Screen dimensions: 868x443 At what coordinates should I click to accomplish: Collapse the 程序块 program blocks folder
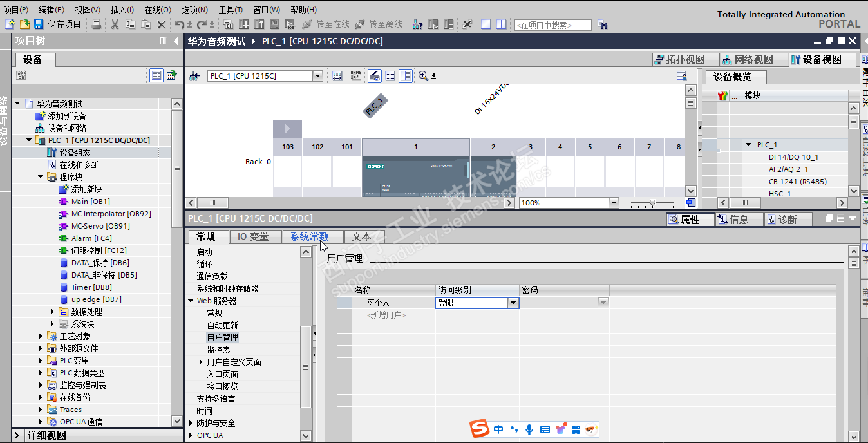pos(41,177)
